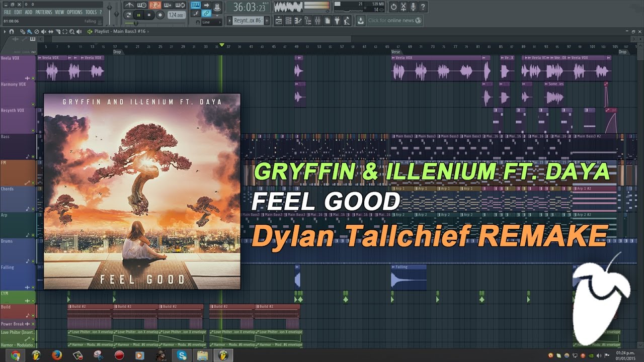The width and height of the screenshot is (644, 362).
Task: Select the playlist playback speaker tool
Action: [x=79, y=31]
